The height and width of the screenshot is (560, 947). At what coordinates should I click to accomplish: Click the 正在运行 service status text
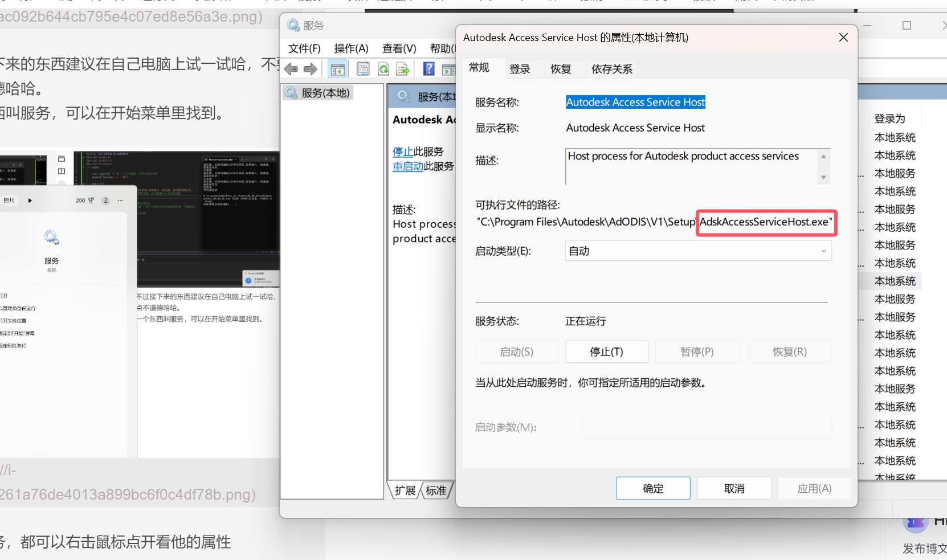point(586,321)
